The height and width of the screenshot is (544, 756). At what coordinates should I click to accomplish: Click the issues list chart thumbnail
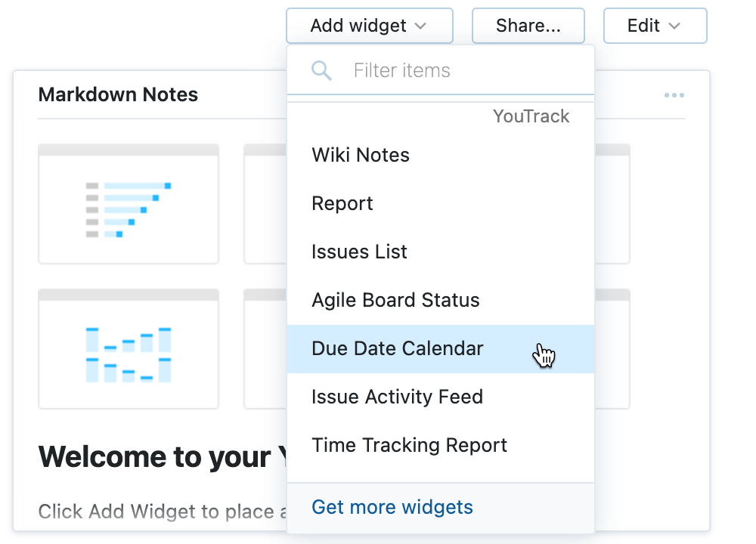tap(129, 203)
